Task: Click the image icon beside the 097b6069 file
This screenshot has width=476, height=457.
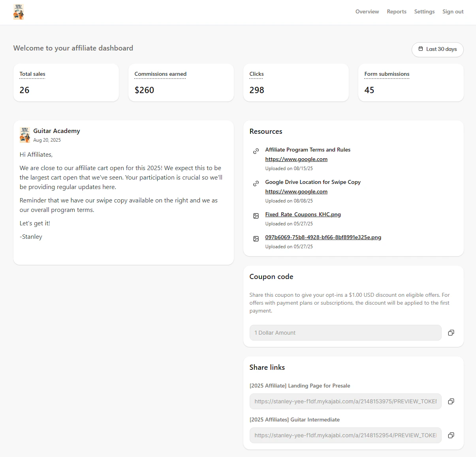Action: click(256, 239)
